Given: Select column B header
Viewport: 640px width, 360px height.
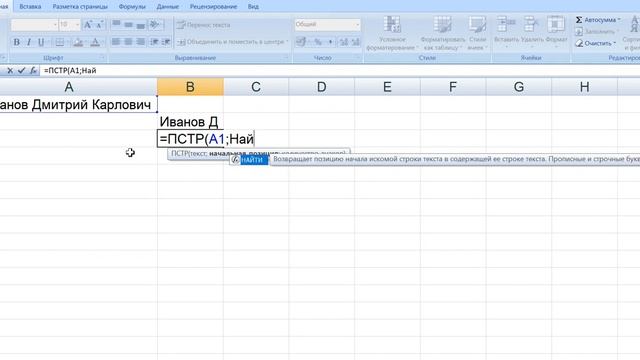Looking at the screenshot, I should click(190, 87).
